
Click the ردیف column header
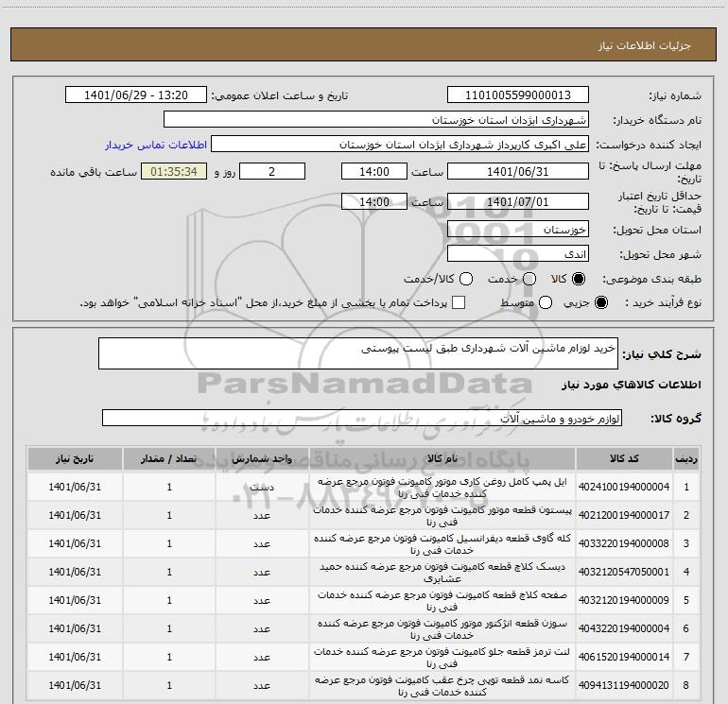click(x=686, y=458)
